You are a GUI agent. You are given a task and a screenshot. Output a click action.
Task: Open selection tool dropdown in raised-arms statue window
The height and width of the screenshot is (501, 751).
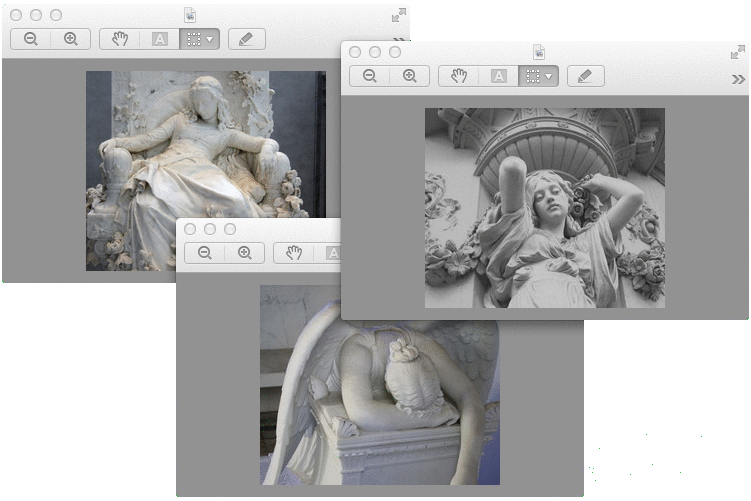(538, 76)
